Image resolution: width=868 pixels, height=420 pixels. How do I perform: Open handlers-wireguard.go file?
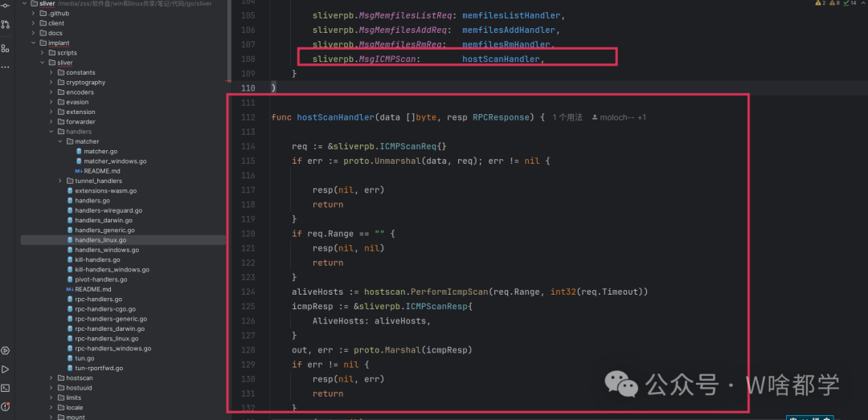108,210
